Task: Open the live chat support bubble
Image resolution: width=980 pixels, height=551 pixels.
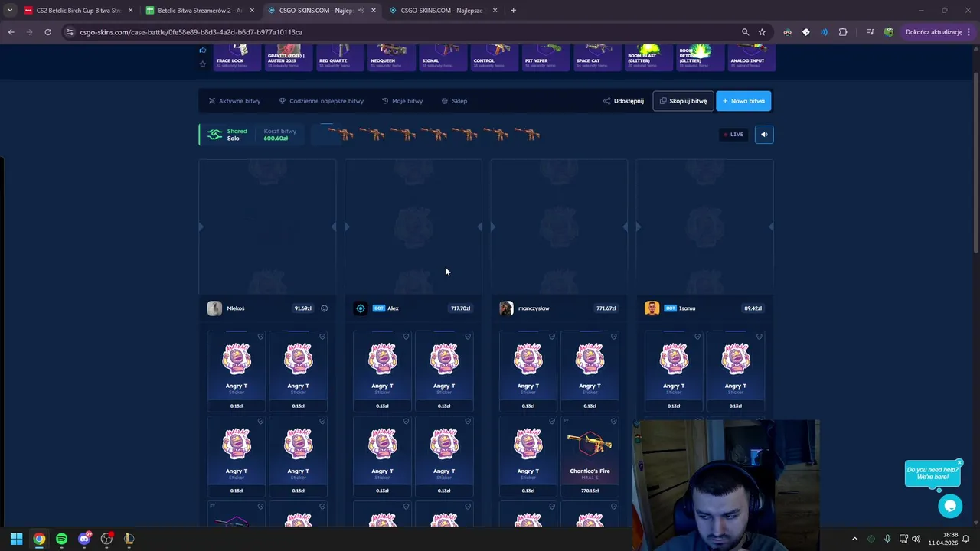Action: click(x=950, y=506)
